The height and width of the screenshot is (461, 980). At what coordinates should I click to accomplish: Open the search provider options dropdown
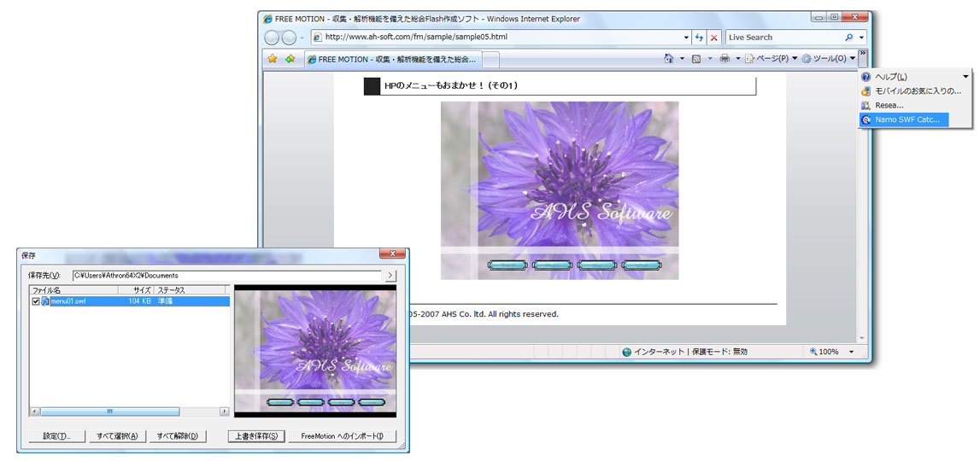(x=862, y=38)
